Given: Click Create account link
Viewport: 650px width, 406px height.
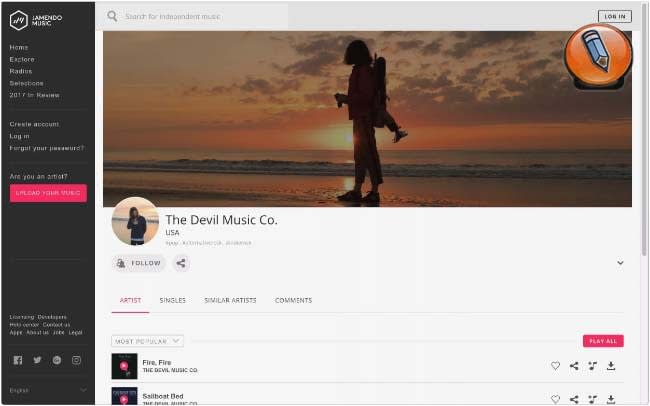Looking at the screenshot, I should pyautogui.click(x=34, y=124).
